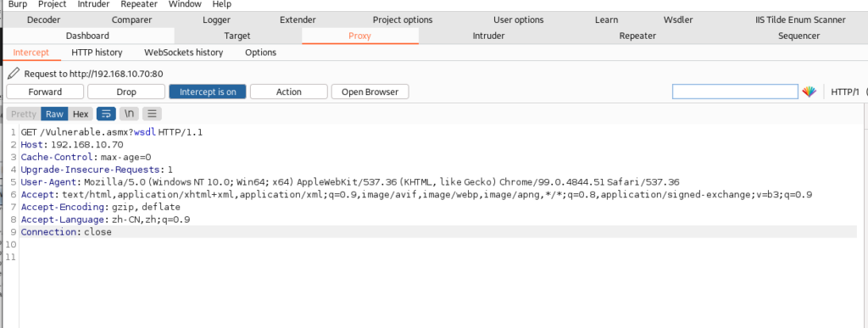Select the Intercept sub-tab
The image size is (868, 328).
31,53
